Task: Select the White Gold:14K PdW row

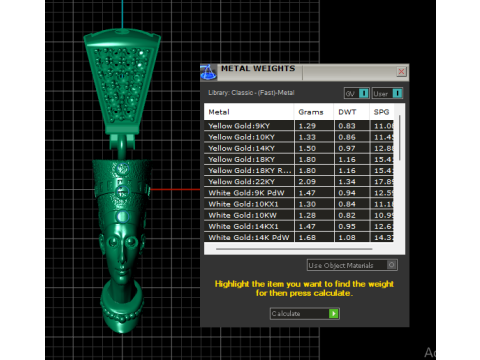Action: click(299, 237)
